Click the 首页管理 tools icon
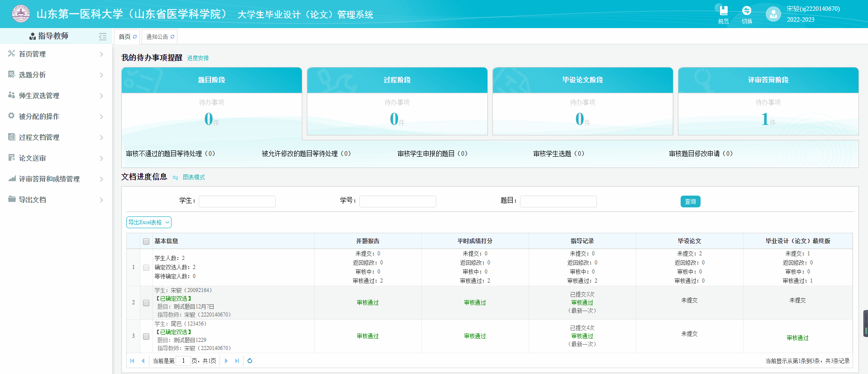868x374 pixels. point(11,53)
